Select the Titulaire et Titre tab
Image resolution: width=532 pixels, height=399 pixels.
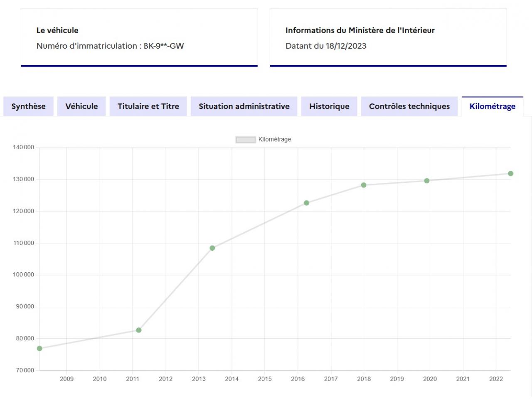[148, 106]
